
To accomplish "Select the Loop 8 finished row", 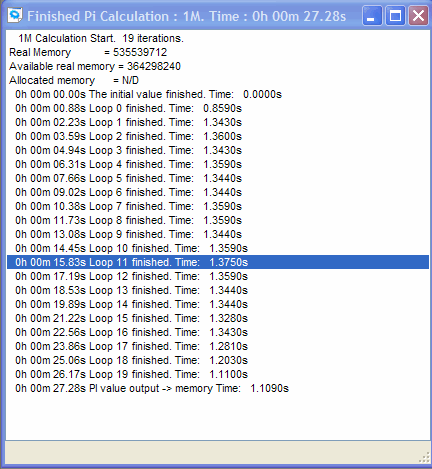I will pyautogui.click(x=218, y=220).
